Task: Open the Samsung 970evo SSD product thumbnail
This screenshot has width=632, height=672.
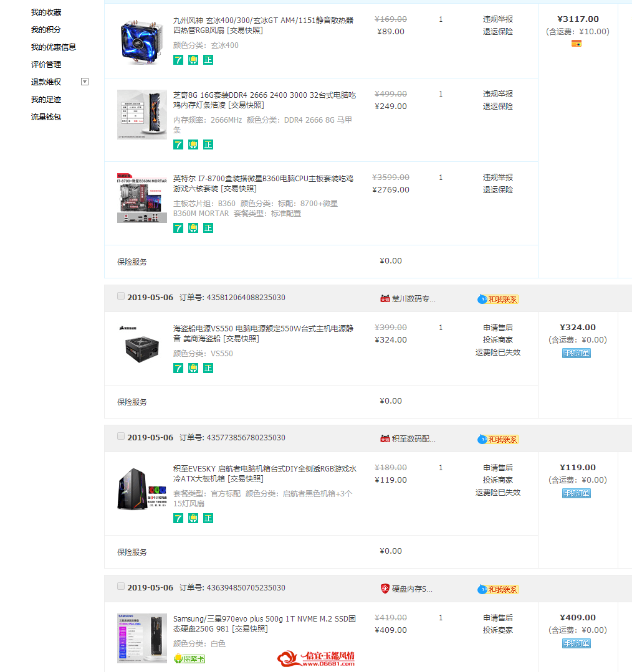Action: coord(142,638)
